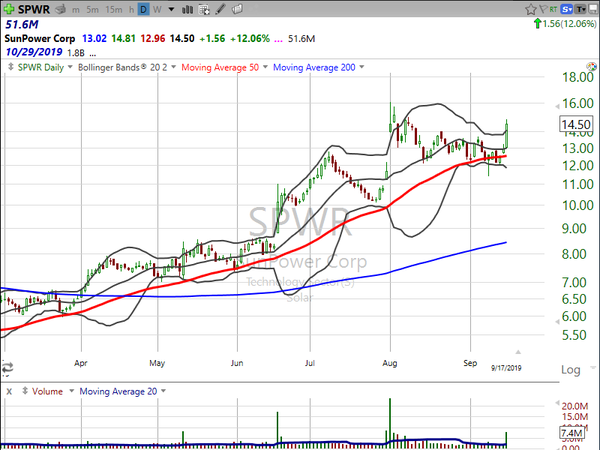Image resolution: width=600 pixels, height=450 pixels.
Task: Click the Moving Average 20 label
Action: point(117,390)
